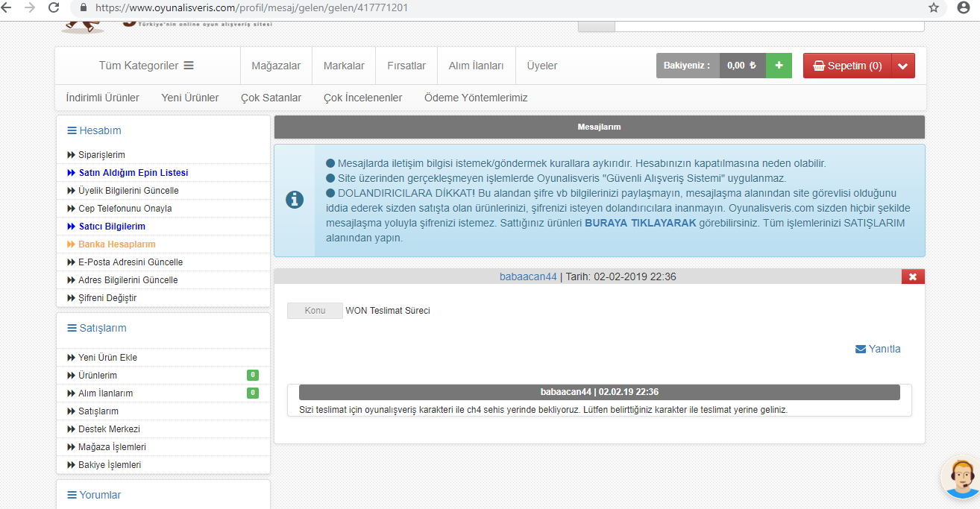Click the Yanıtla reply link
This screenshot has width=980, height=509.
tap(878, 349)
